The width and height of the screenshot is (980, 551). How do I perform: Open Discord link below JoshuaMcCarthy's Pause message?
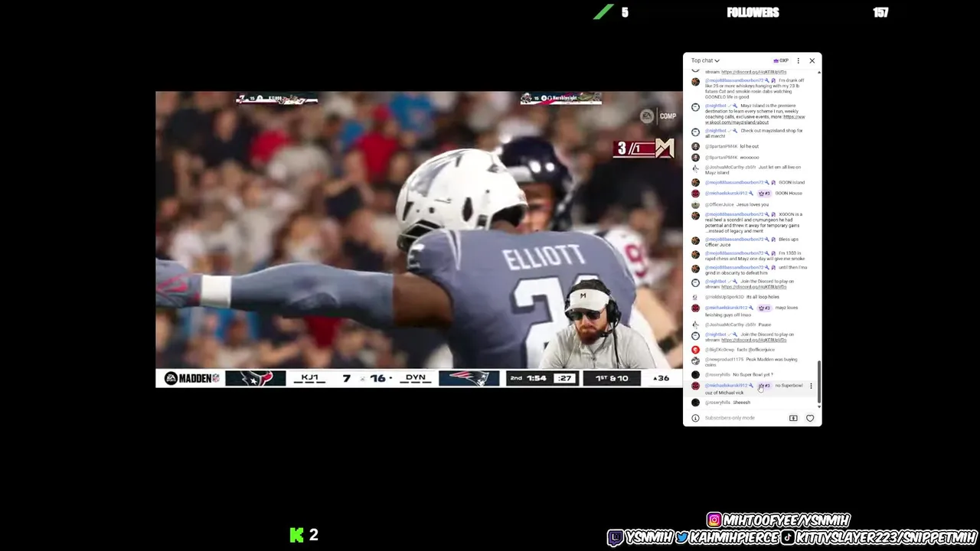[x=753, y=340]
